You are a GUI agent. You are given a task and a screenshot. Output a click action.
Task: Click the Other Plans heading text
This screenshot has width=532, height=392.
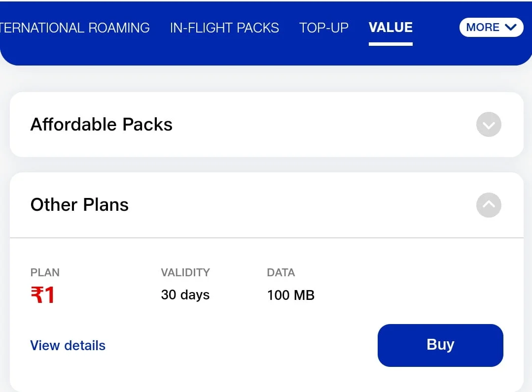[x=79, y=205]
